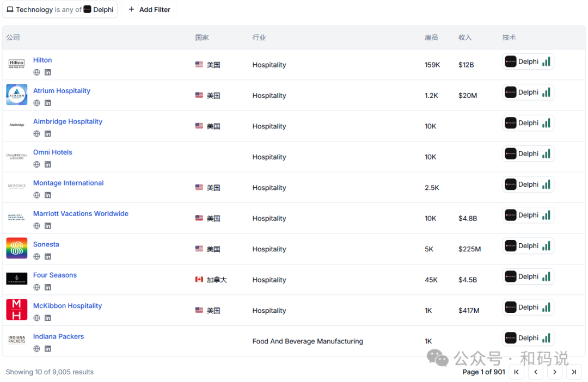
Task: Open Sonesta's website globe icon
Action: (36, 257)
